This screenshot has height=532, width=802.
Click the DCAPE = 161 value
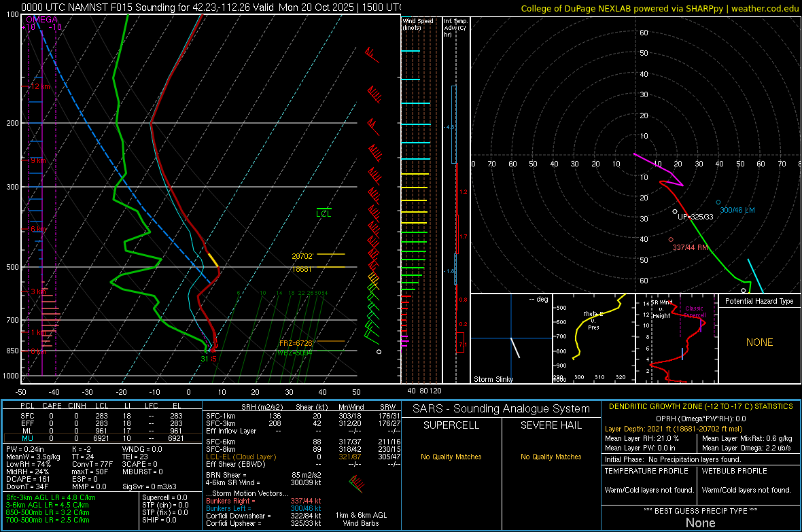(x=28, y=479)
